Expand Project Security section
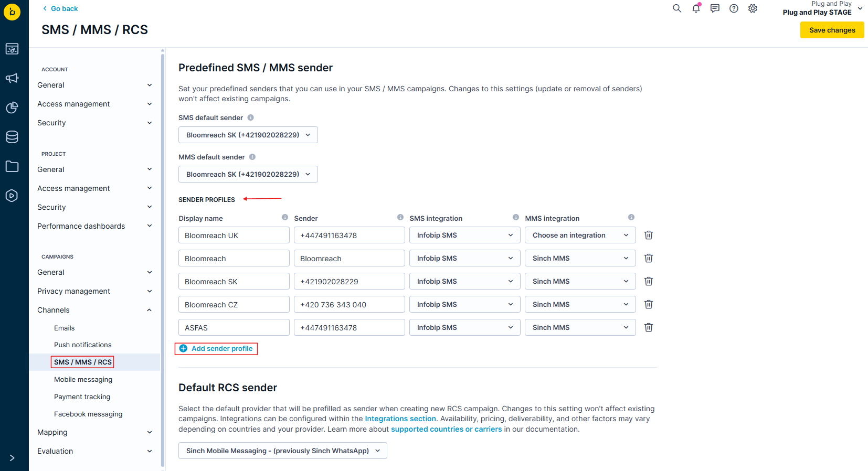The width and height of the screenshot is (868, 471). pos(94,207)
